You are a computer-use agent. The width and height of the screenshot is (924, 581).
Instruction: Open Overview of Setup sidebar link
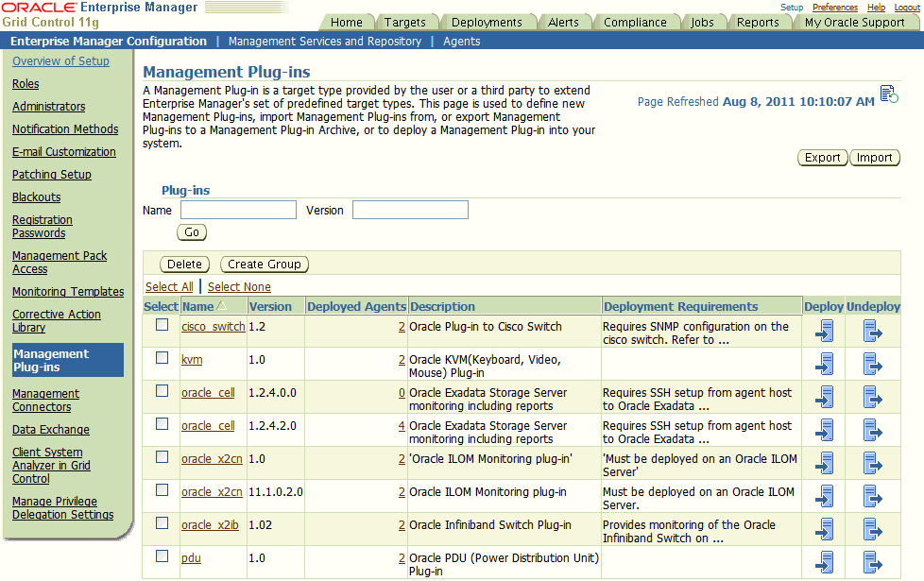pos(60,61)
